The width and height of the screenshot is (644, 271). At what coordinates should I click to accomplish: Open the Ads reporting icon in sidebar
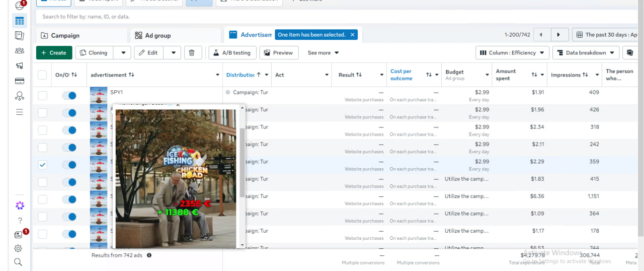tap(19, 36)
